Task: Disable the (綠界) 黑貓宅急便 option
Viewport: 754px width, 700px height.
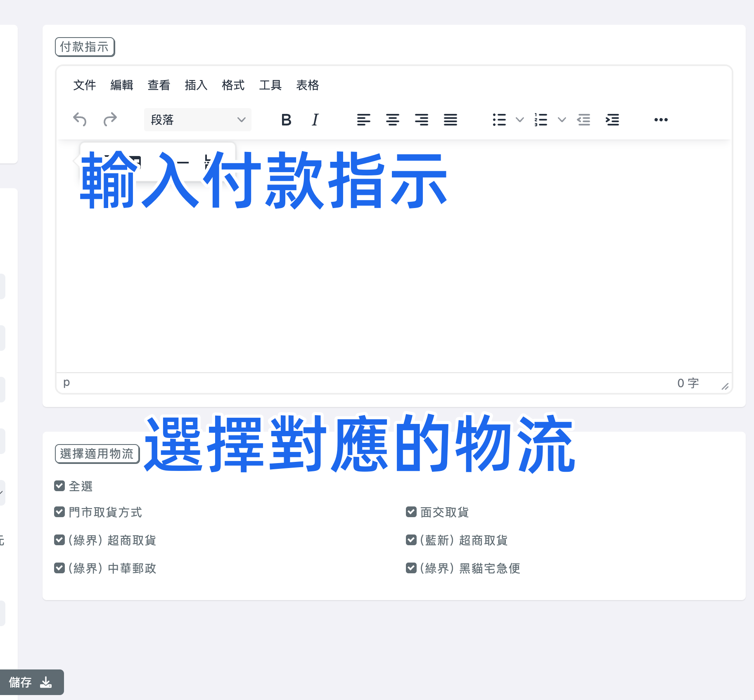Action: (x=411, y=568)
